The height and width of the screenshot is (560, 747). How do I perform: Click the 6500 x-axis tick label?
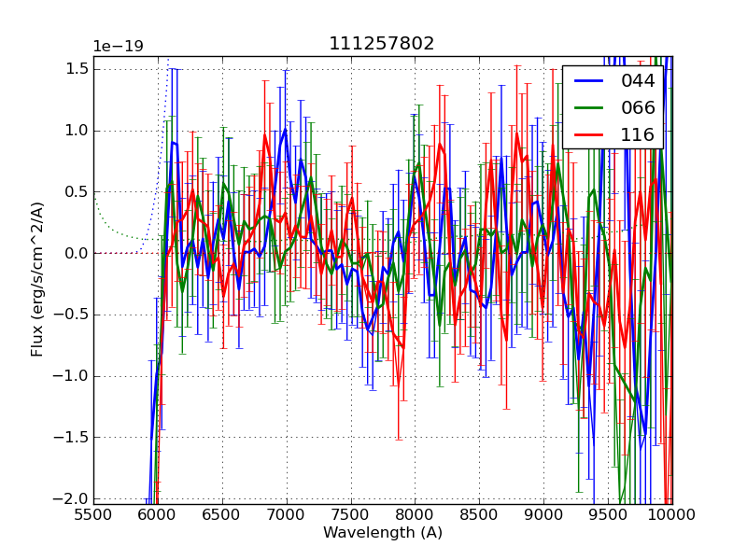pos(222,514)
